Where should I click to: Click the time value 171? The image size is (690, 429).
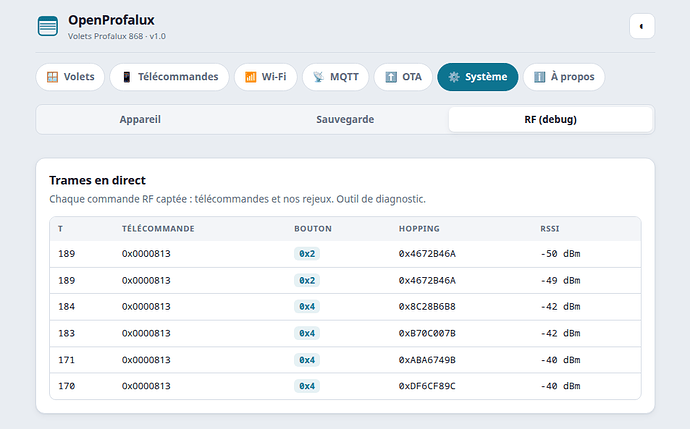(66, 360)
